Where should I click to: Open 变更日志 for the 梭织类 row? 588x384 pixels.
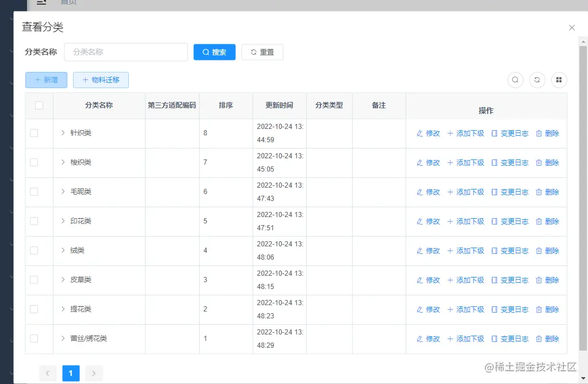510,162
